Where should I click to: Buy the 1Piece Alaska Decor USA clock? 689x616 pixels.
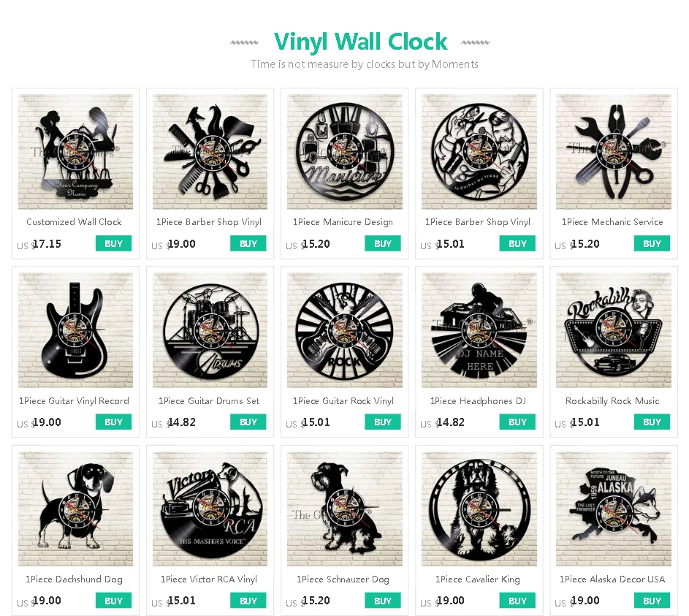(x=652, y=601)
